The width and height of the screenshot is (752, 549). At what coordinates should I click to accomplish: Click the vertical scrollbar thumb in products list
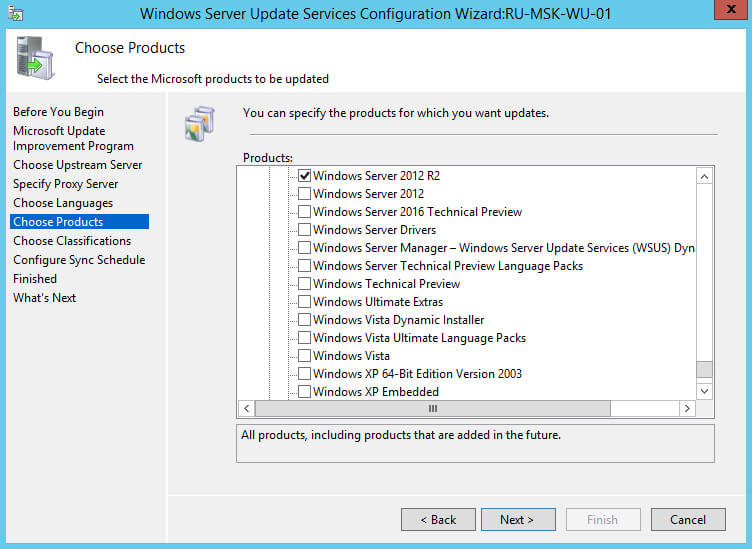coord(704,369)
